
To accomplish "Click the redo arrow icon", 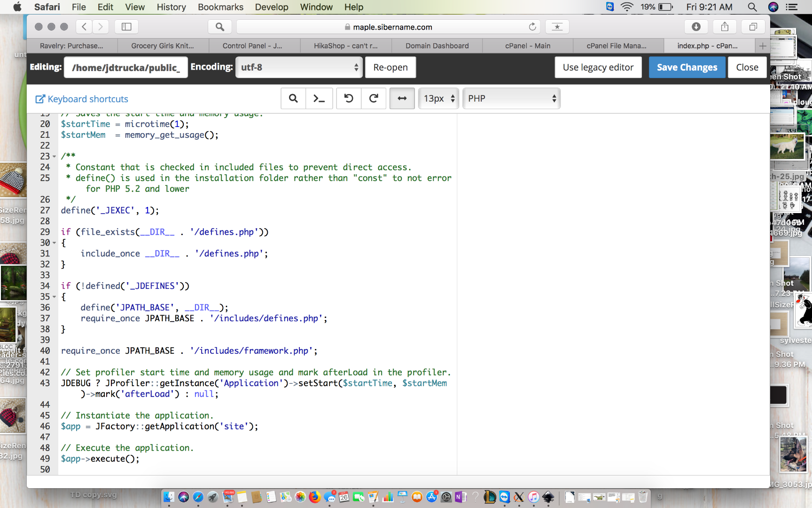I will (x=374, y=98).
